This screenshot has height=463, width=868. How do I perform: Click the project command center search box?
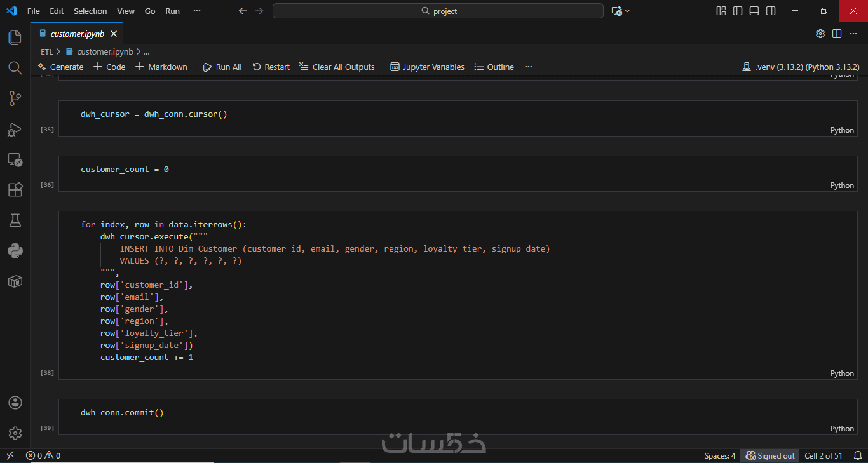(x=438, y=11)
